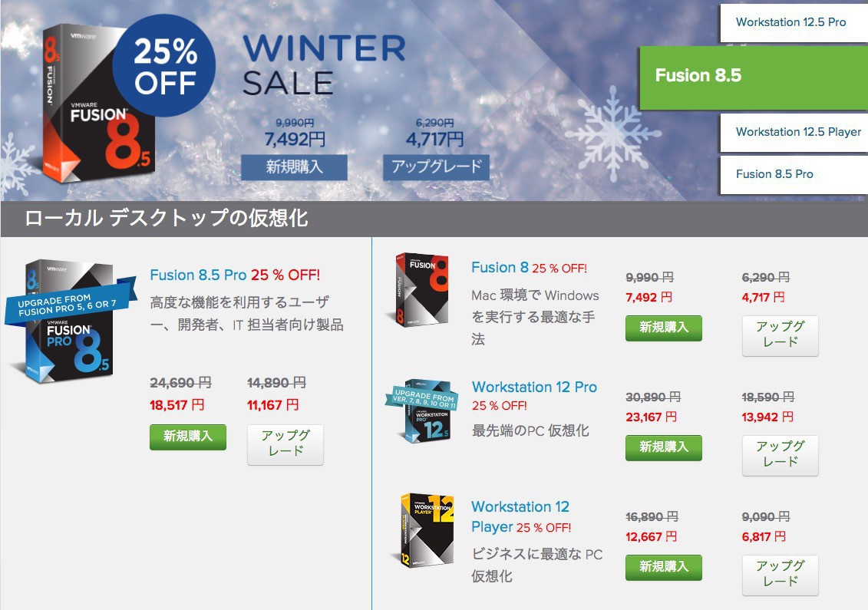Click the Workstation 12.5 Pro box icon
This screenshot has width=868, height=610.
click(422, 411)
